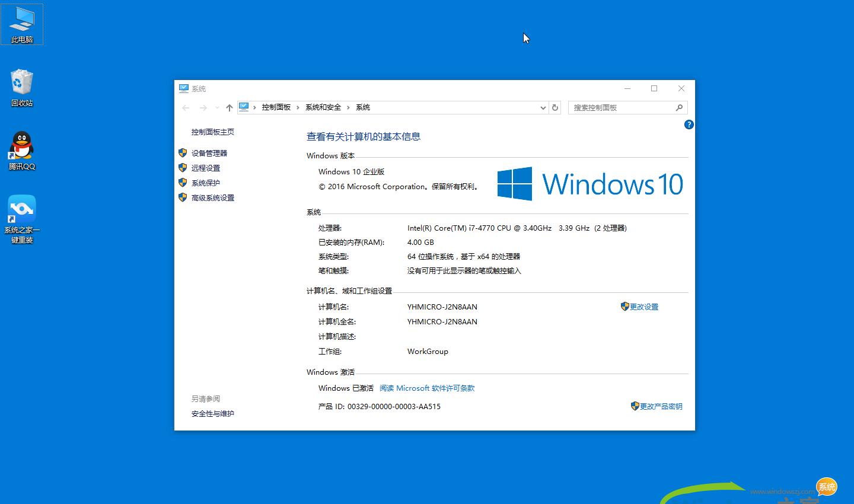Click the 64 位操作系统 system type value

[464, 256]
